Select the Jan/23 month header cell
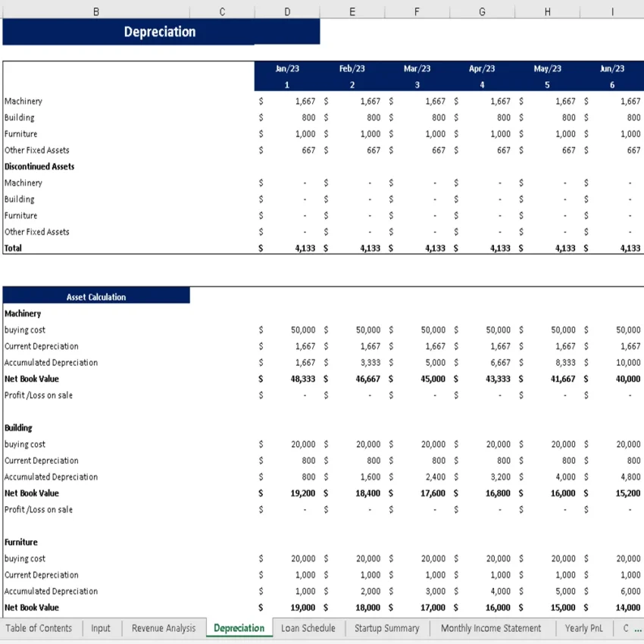The width and height of the screenshot is (644, 644). [x=287, y=67]
